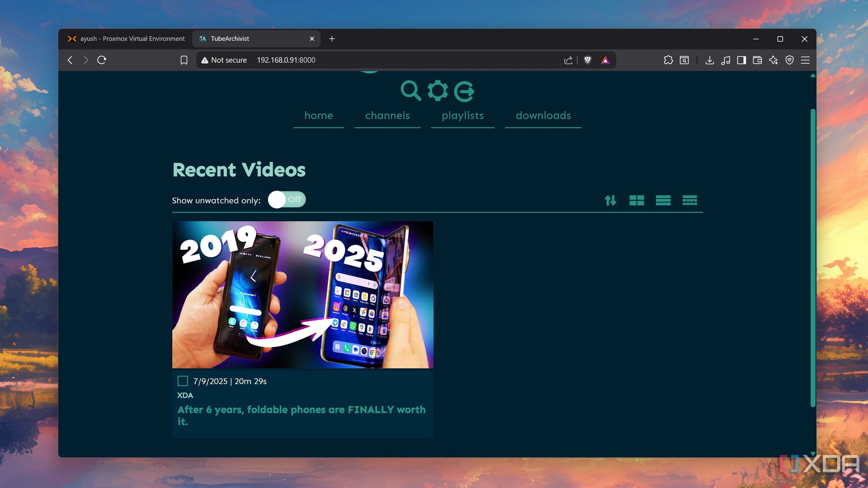Switch to list view layout icon

663,200
